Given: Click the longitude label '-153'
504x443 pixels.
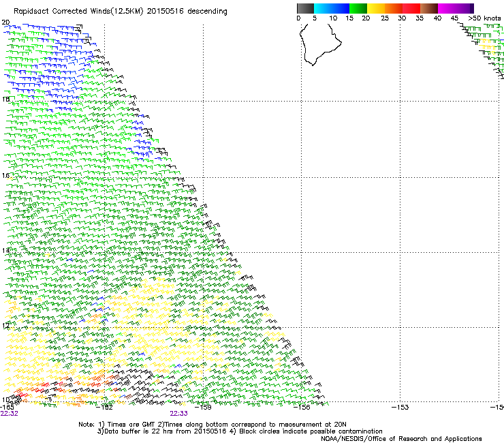Looking at the screenshot, I should pyautogui.click(x=400, y=407).
